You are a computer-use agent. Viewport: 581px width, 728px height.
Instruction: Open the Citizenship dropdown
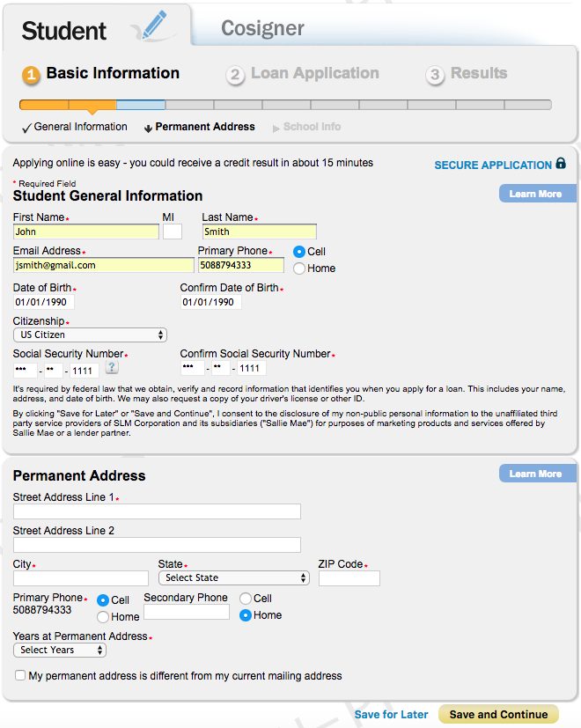[90, 335]
